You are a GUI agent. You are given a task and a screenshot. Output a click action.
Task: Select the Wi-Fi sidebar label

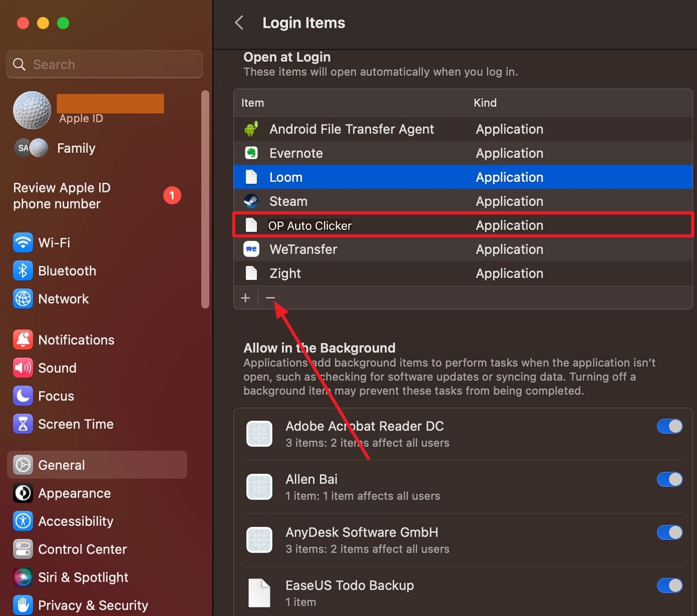point(54,243)
